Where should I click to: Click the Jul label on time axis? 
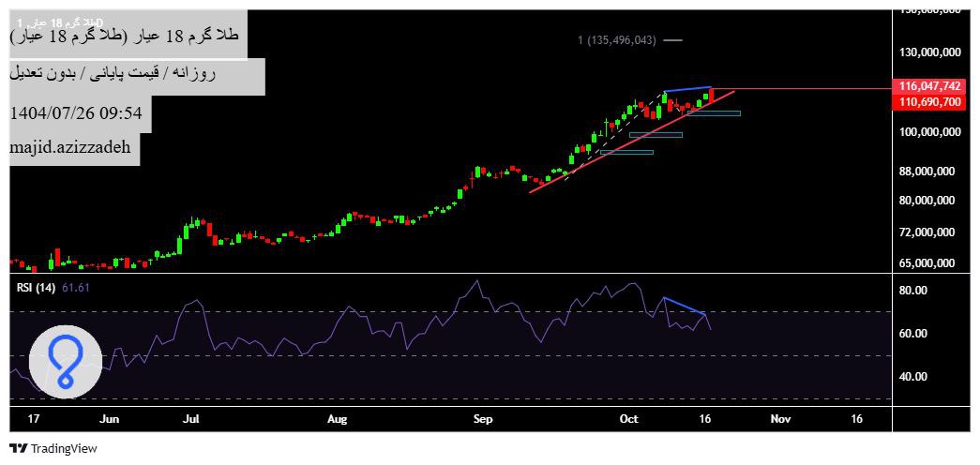[192, 420]
